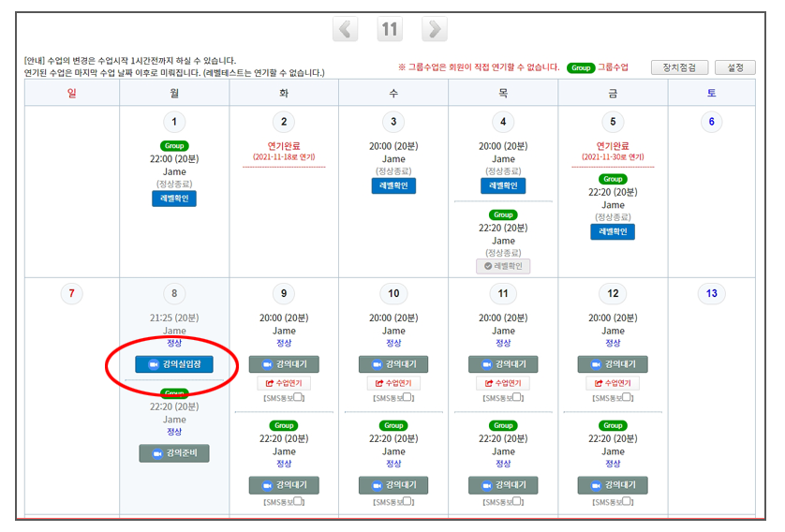Select the 월 (Monday) column header
The height and width of the screenshot is (532, 785).
tap(173, 93)
